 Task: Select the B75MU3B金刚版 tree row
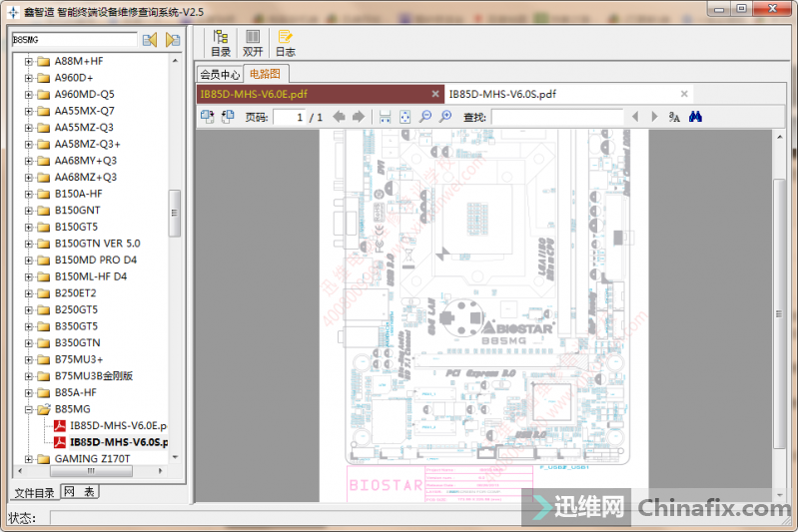coord(94,376)
